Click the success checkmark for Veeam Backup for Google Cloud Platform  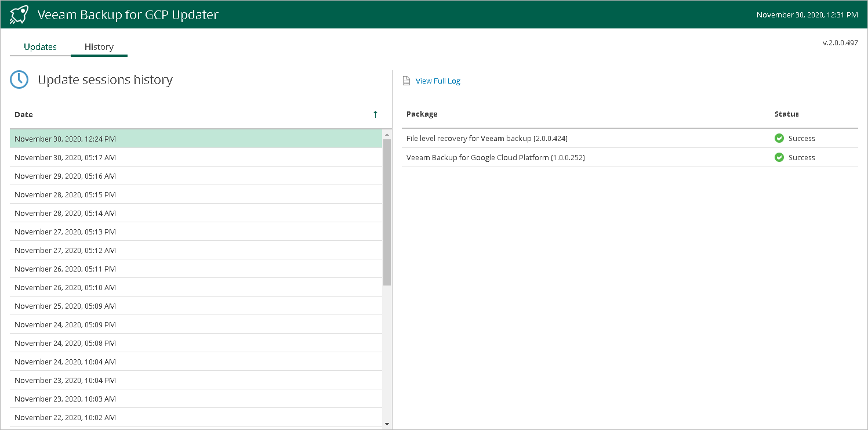[x=779, y=157]
